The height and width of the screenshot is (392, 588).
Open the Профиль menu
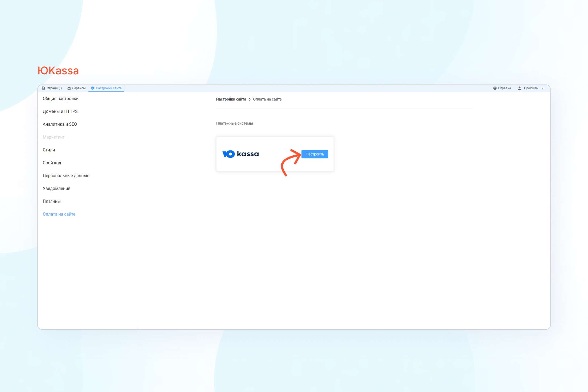531,88
